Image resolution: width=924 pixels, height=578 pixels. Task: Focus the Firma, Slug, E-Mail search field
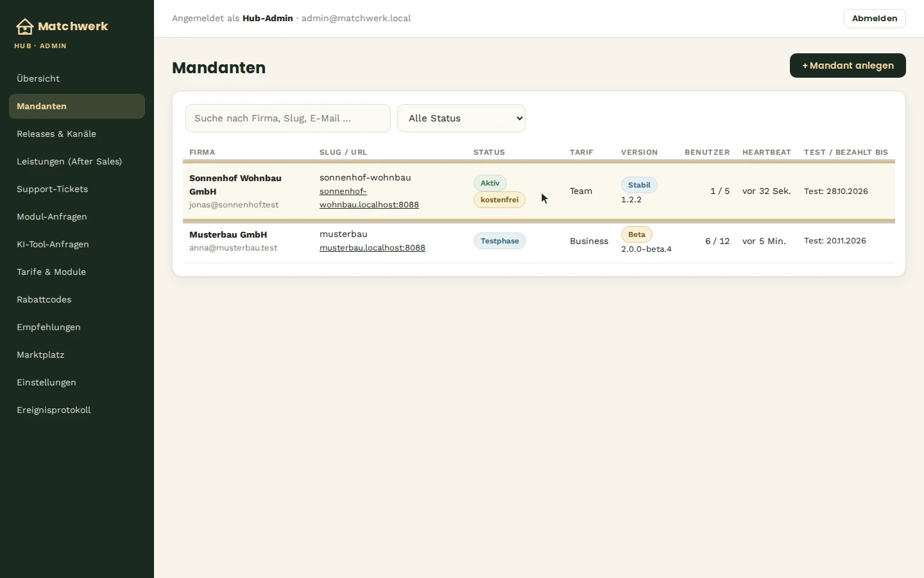pos(288,118)
